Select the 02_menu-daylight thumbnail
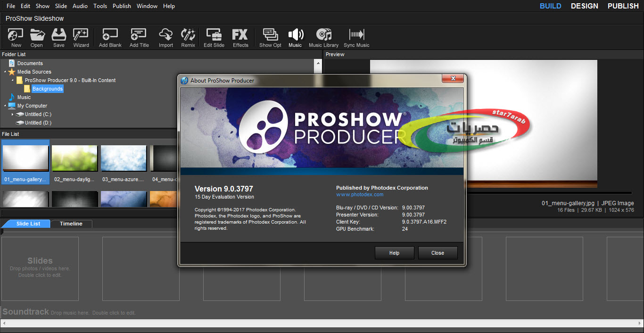644x333 pixels. (74, 158)
